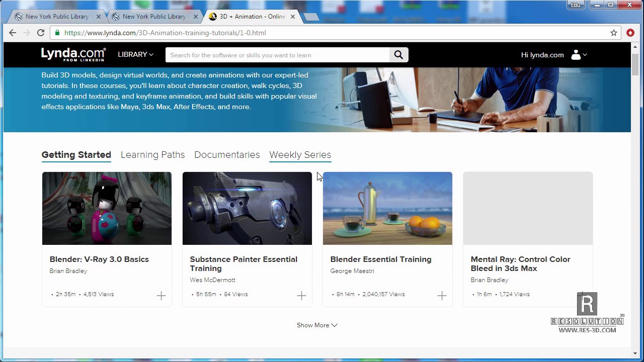This screenshot has width=644, height=362.
Task: Bookmark this page with the star icon
Action: click(x=614, y=33)
